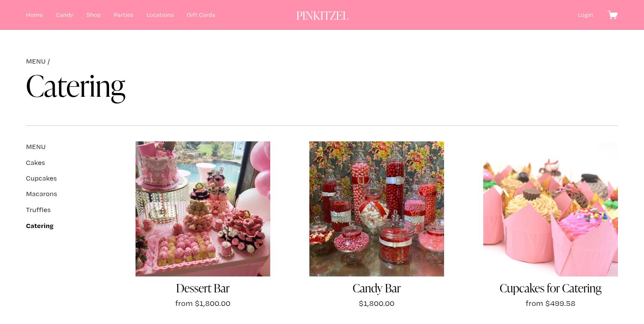Go to the Home page
The height and width of the screenshot is (324, 644).
[35, 15]
